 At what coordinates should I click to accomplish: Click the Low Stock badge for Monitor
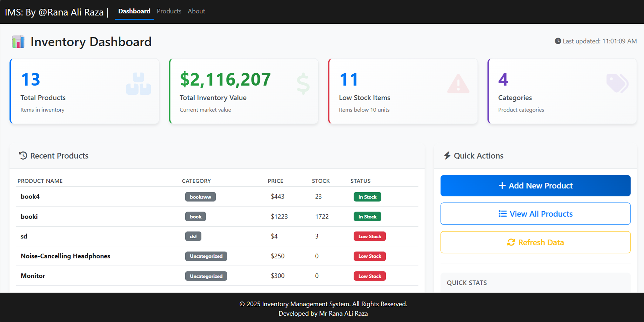click(x=369, y=276)
